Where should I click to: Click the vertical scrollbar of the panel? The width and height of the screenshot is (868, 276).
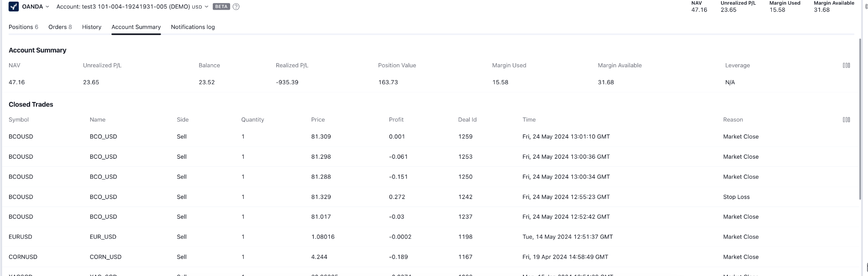[x=860, y=119]
